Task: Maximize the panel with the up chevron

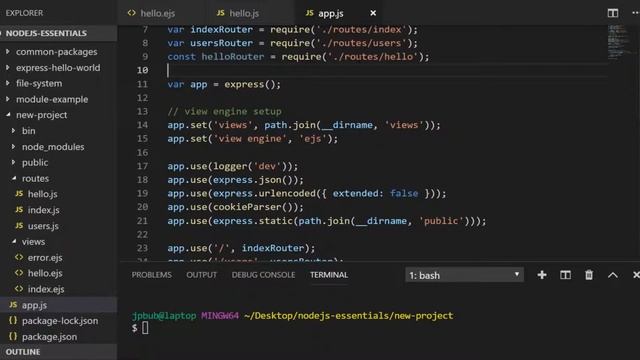Action: (613, 275)
